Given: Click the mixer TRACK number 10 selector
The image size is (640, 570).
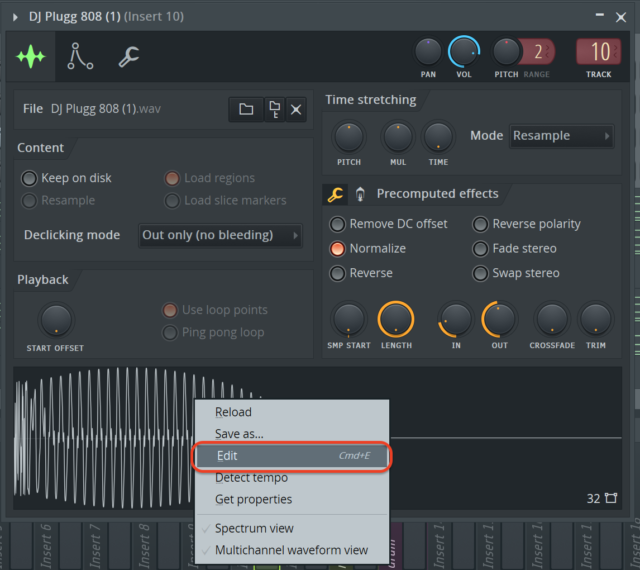Looking at the screenshot, I should pos(599,52).
